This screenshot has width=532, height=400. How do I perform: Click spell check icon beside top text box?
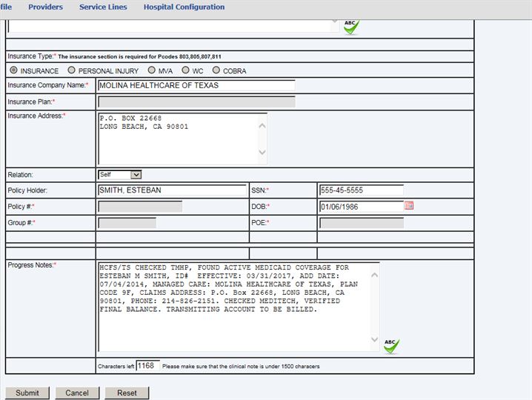tap(350, 27)
